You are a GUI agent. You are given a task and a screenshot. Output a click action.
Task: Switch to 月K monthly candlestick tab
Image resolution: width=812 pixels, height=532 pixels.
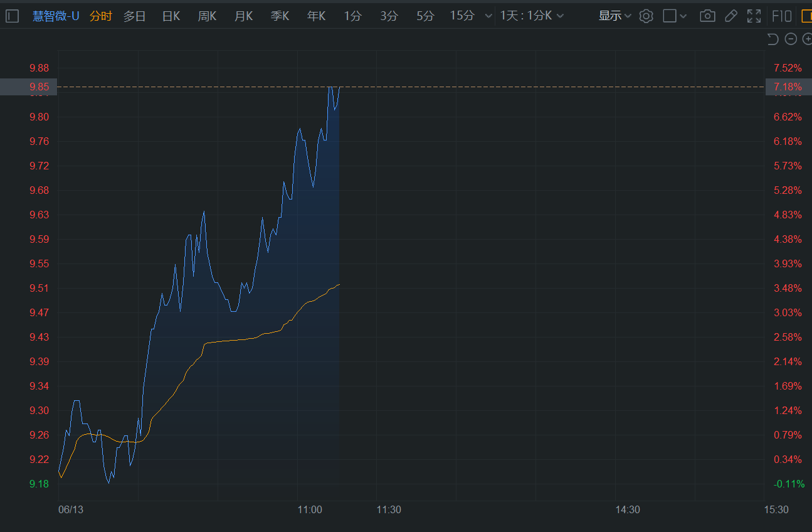pyautogui.click(x=244, y=16)
